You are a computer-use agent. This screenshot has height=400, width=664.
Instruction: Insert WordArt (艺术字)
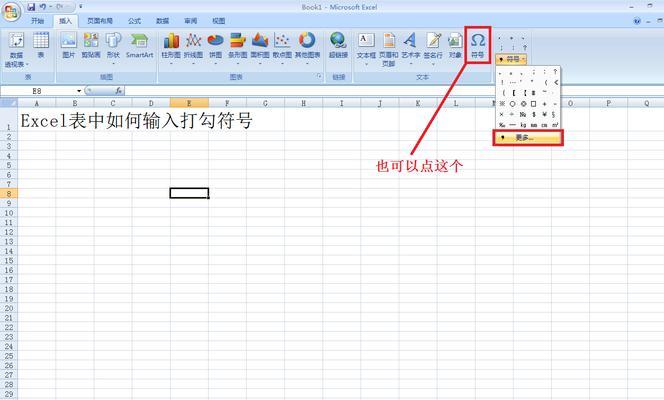click(410, 49)
